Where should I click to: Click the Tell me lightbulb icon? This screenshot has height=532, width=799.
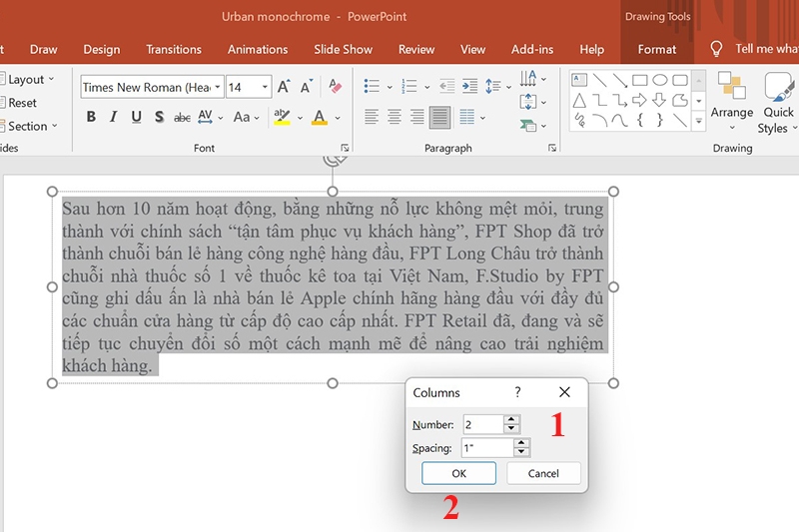(x=716, y=49)
